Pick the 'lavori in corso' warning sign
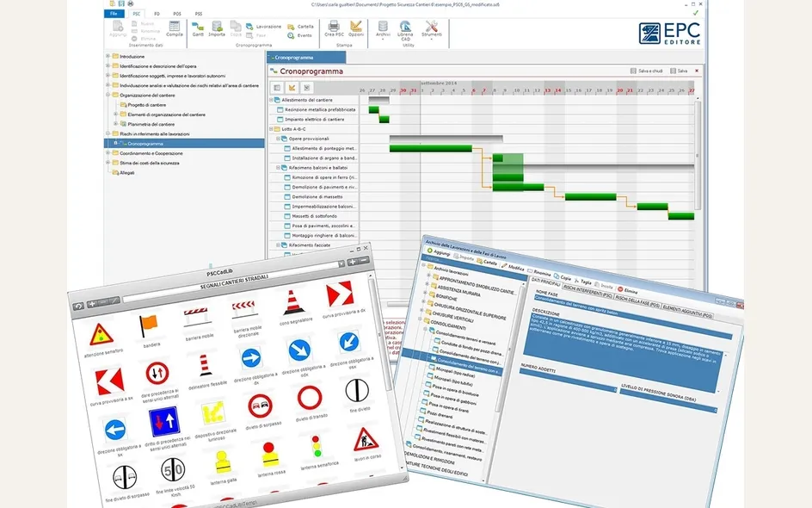Image resolution: width=812 pixels, height=508 pixels. (x=366, y=440)
